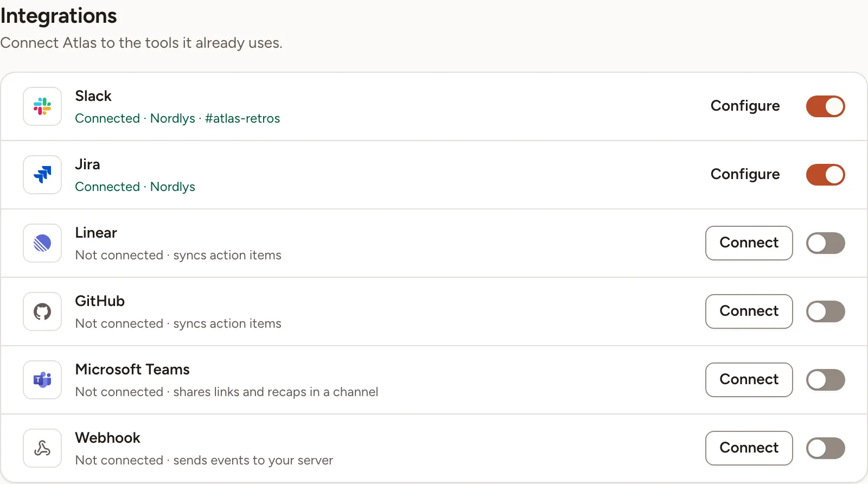This screenshot has height=484, width=868.
Task: Open Configure for Slack
Action: tap(745, 106)
